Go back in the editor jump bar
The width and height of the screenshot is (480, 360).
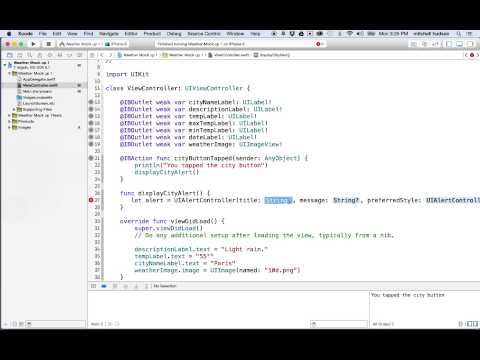tap(102, 55)
